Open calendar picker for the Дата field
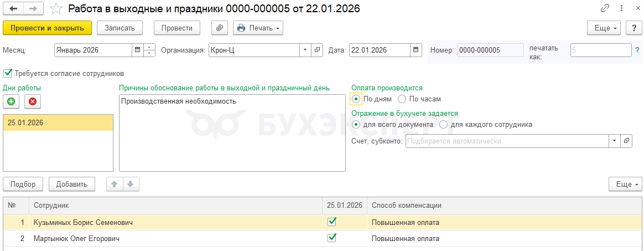 [416, 50]
